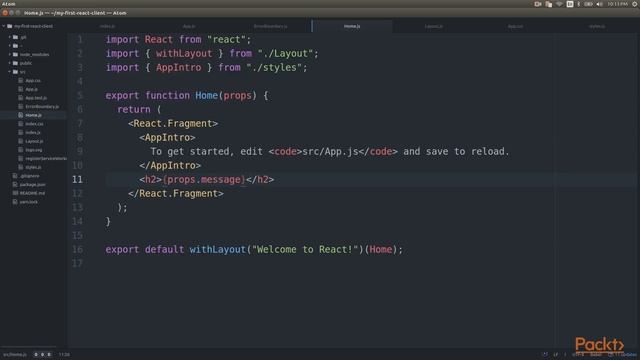Click the opening AppIntro tag on line 8
The width and height of the screenshot is (640, 360).
(167, 138)
